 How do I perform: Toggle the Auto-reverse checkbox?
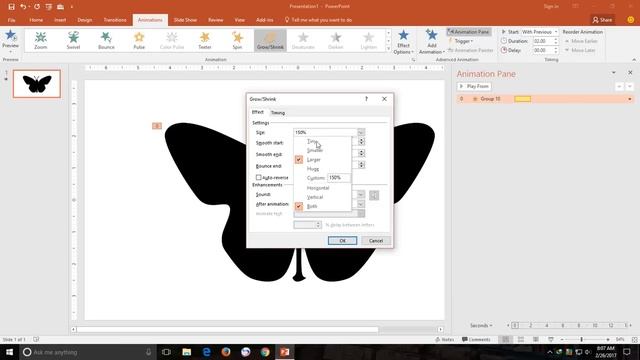pyautogui.click(x=258, y=177)
